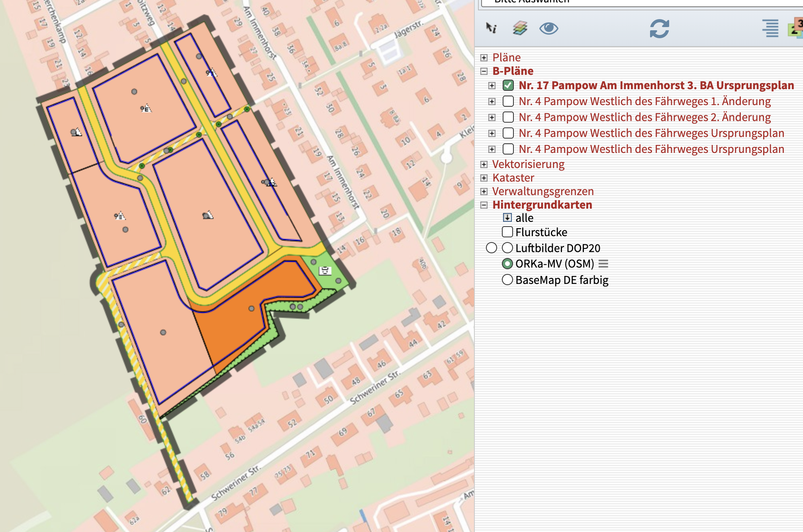
Task: Click the 'alle' download arrow icon
Action: tap(507, 217)
